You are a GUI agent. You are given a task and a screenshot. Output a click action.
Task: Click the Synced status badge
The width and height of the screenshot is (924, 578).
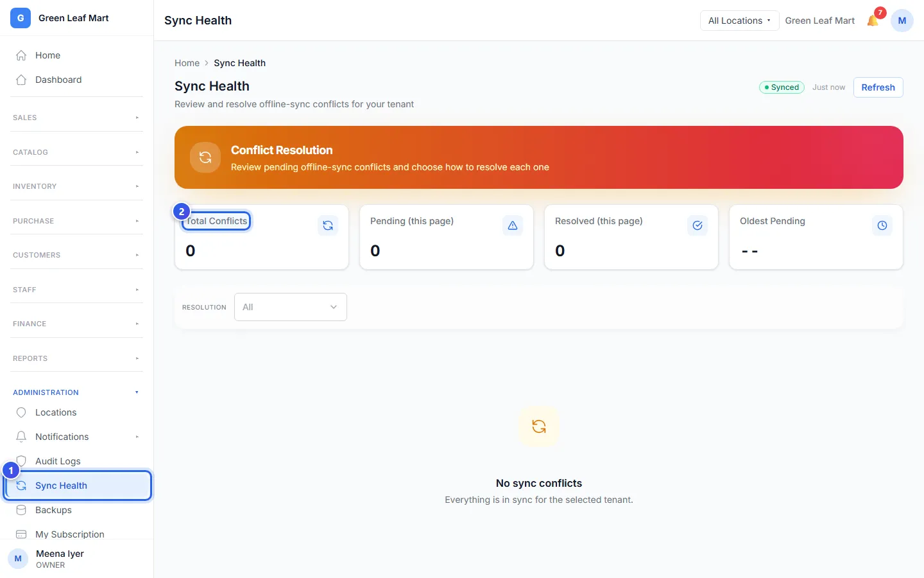pyautogui.click(x=782, y=87)
